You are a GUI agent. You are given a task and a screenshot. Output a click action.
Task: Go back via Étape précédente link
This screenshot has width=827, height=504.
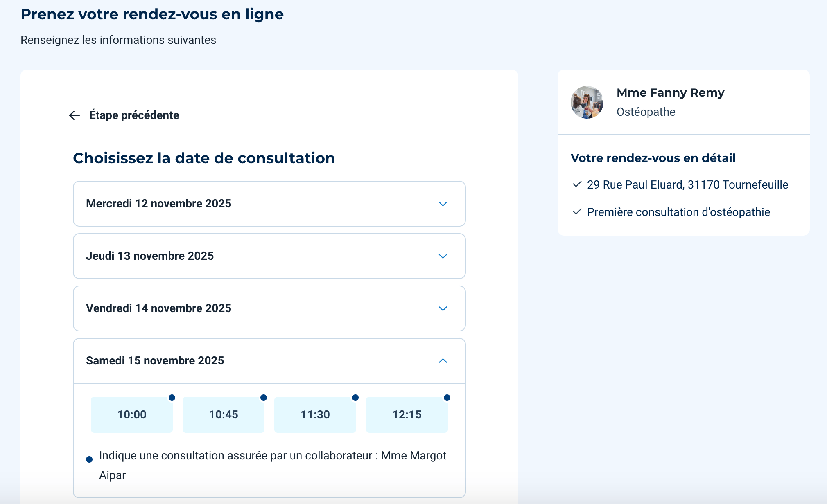(x=134, y=115)
